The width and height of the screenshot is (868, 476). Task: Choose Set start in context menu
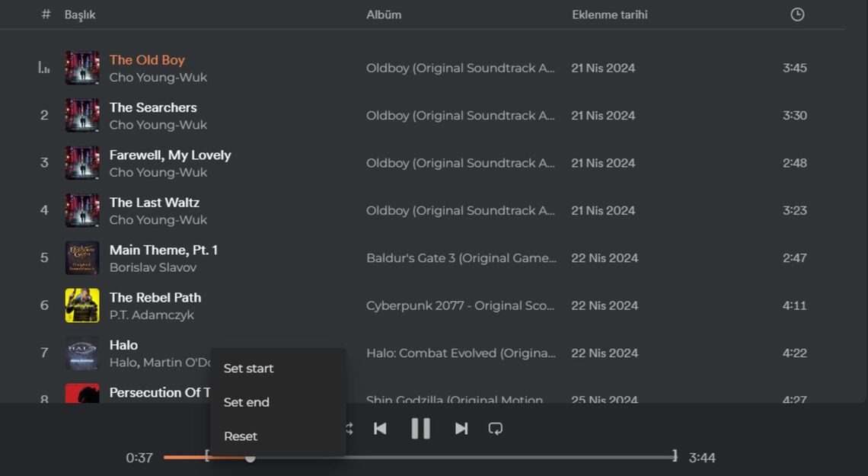249,368
